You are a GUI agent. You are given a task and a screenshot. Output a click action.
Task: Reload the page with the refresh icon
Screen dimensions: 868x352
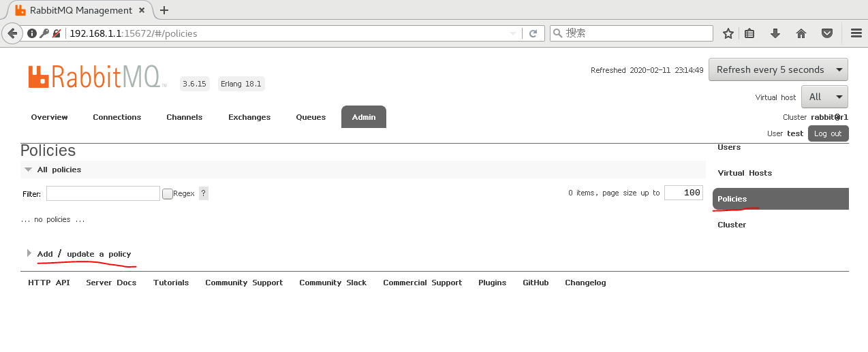[x=533, y=33]
